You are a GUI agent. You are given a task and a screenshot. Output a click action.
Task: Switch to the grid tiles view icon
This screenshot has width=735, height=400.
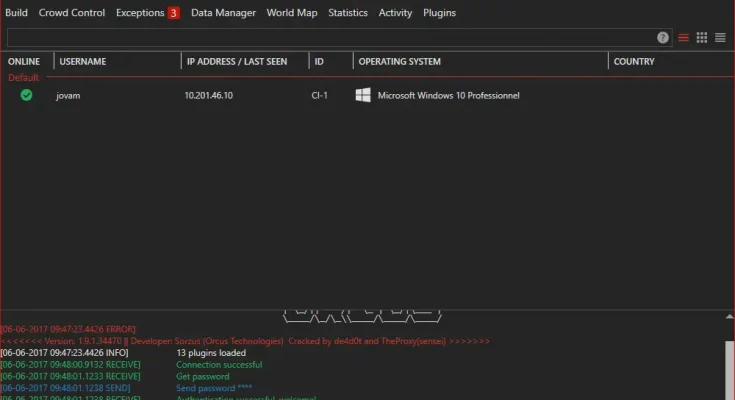coord(702,37)
